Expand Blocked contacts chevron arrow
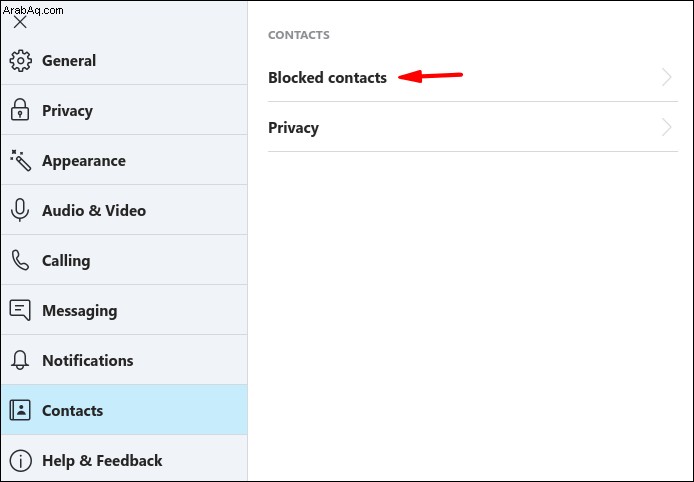694x482 pixels. pyautogui.click(x=667, y=77)
